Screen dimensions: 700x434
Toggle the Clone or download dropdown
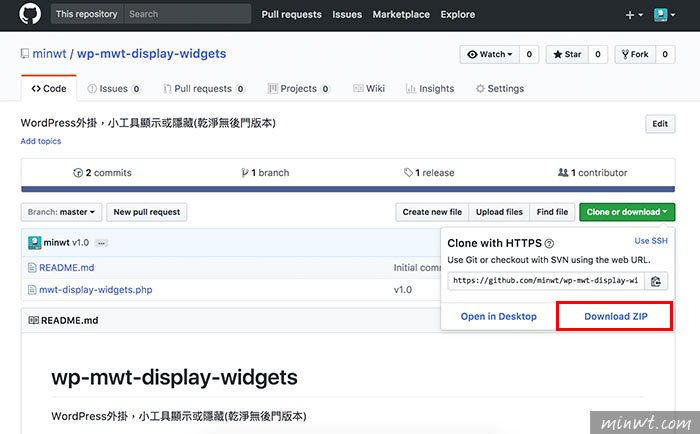pos(627,212)
